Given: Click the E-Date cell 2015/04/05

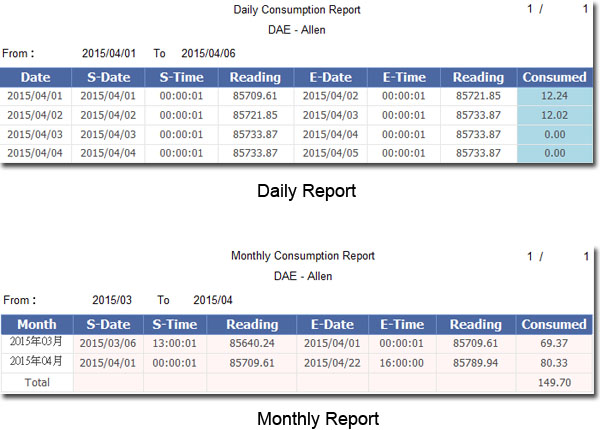Looking at the screenshot, I should (x=331, y=153).
